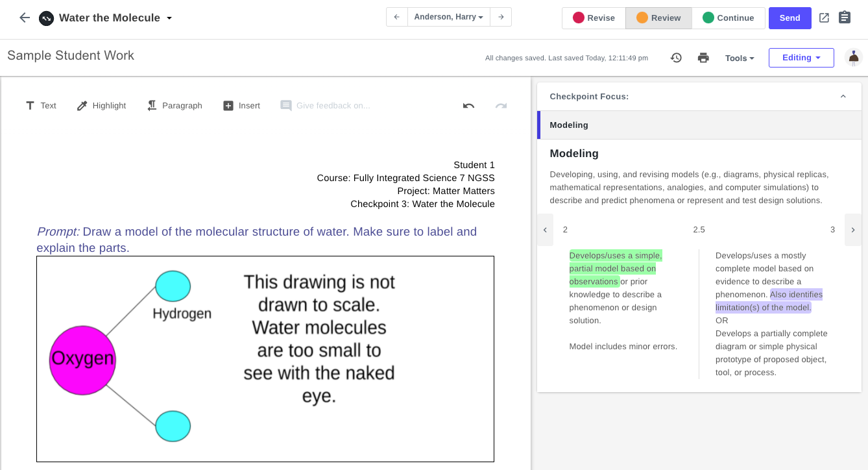Redo the last undone change
The height and width of the screenshot is (470, 868).
501,106
